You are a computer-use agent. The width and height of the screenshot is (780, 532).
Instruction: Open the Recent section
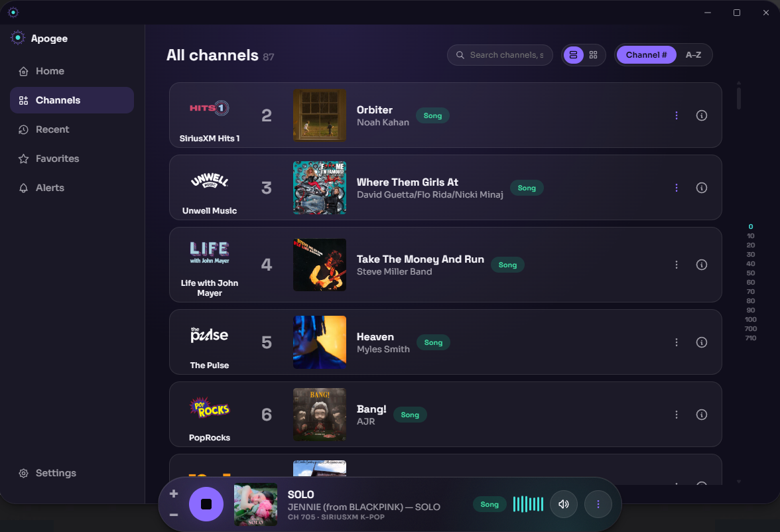click(72, 129)
